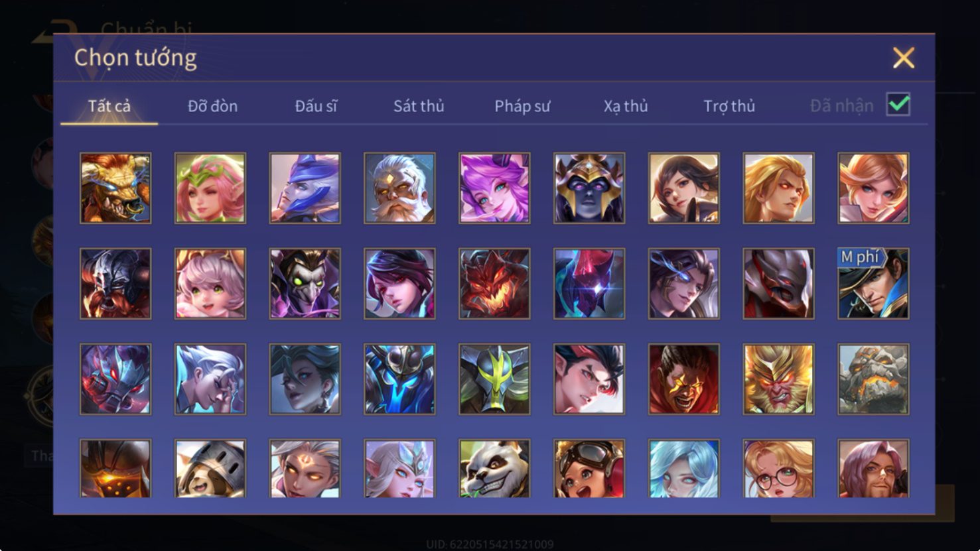Pick the glasses-wearing blonde girl hero
Image resolution: width=980 pixels, height=551 pixels.
(778, 468)
